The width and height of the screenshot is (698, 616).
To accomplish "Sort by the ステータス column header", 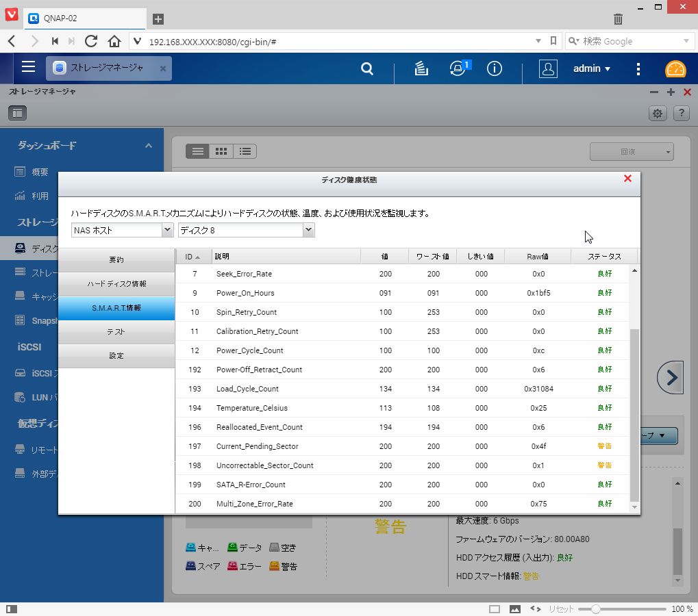I will coord(604,257).
